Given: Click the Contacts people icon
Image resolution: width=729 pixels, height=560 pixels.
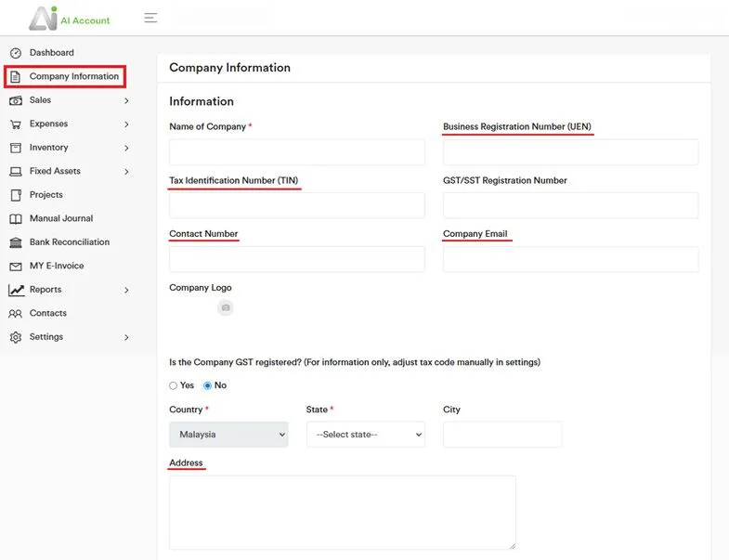Looking at the screenshot, I should coord(15,314).
